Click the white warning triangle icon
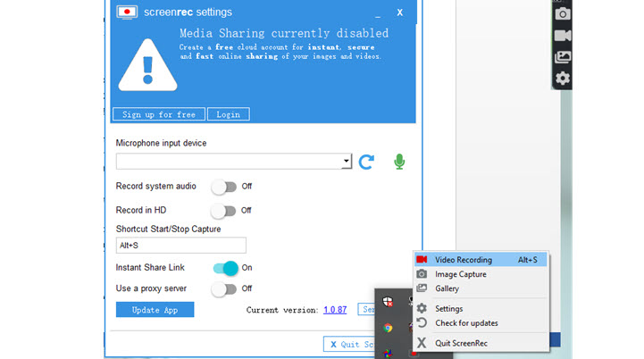The height and width of the screenshot is (359, 644). [147, 65]
